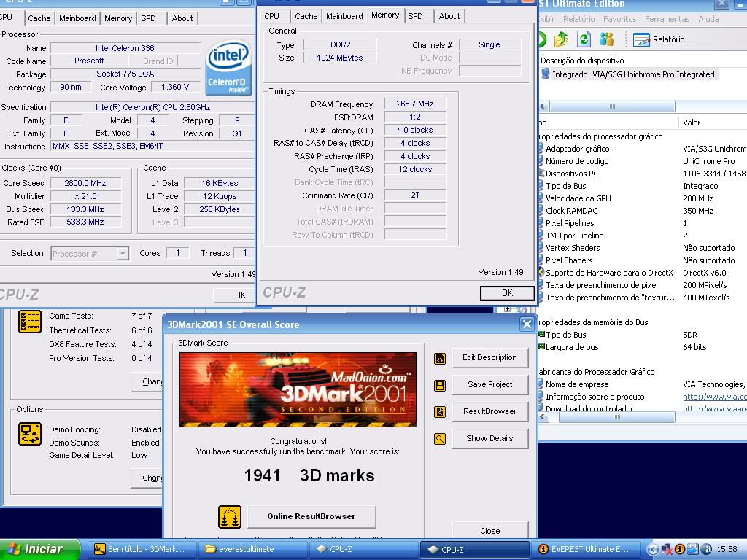Open the Cache tab in back CPU-Z window
The image size is (747, 560).
[x=39, y=18]
